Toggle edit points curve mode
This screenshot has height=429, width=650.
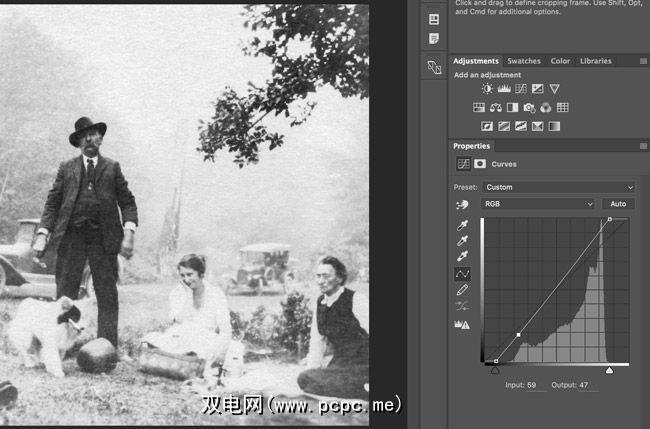[462, 274]
